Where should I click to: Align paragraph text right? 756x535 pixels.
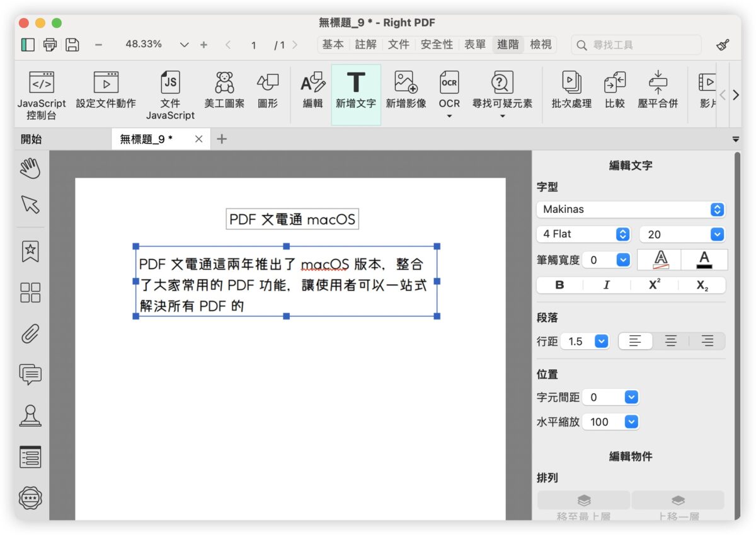click(x=707, y=341)
